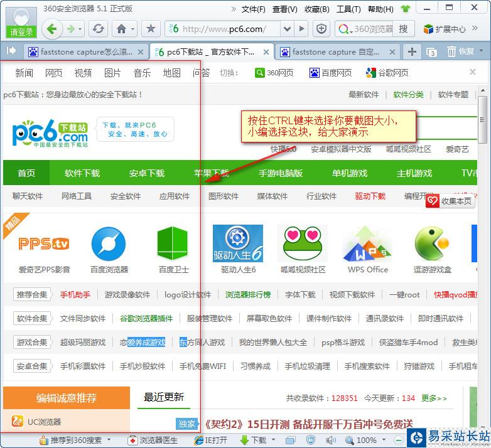Click the green shirt skin icon

[405, 9]
